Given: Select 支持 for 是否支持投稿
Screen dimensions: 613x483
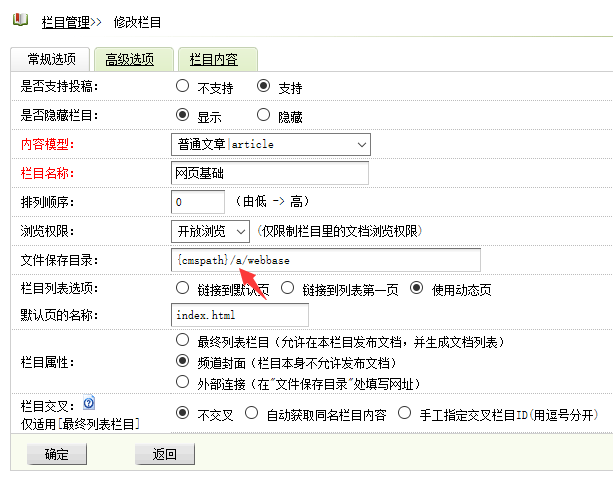Looking at the screenshot, I should (263, 86).
